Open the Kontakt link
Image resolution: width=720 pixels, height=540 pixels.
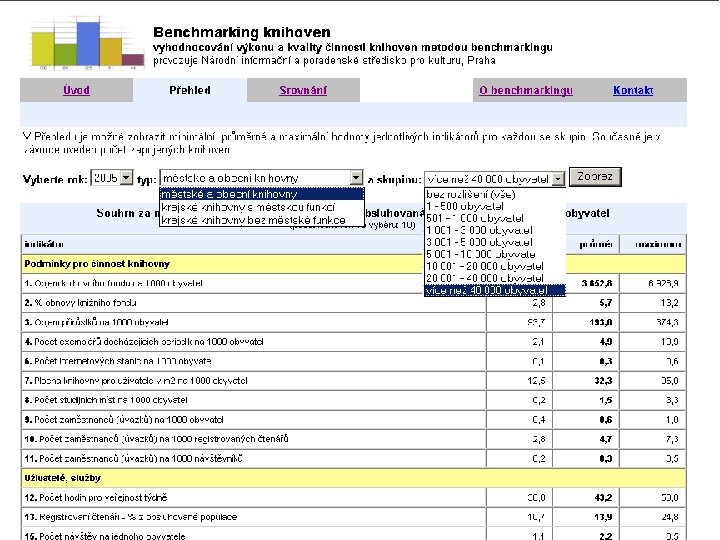633,90
